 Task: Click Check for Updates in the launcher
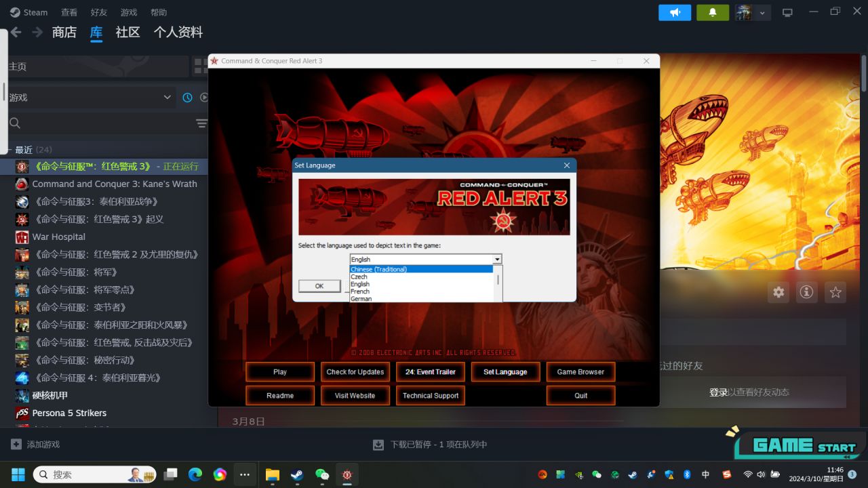[x=355, y=371]
